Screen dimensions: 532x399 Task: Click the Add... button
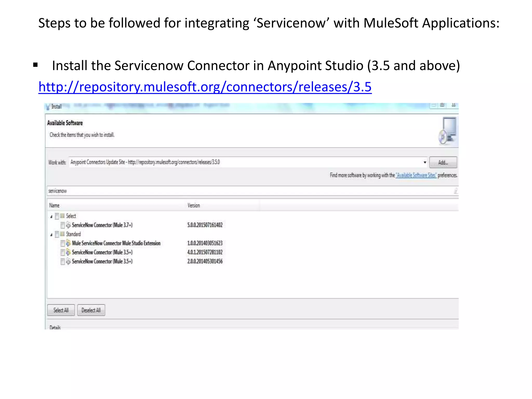[443, 162]
